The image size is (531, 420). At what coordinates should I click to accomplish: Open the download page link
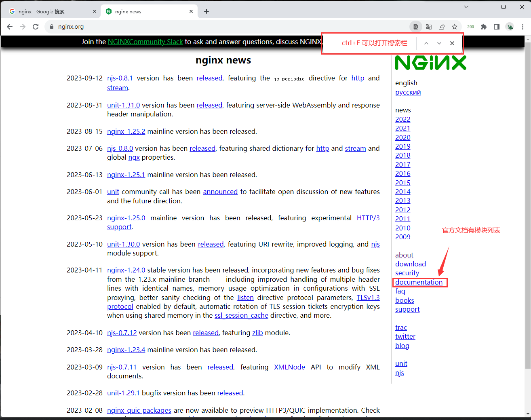tap(410, 264)
